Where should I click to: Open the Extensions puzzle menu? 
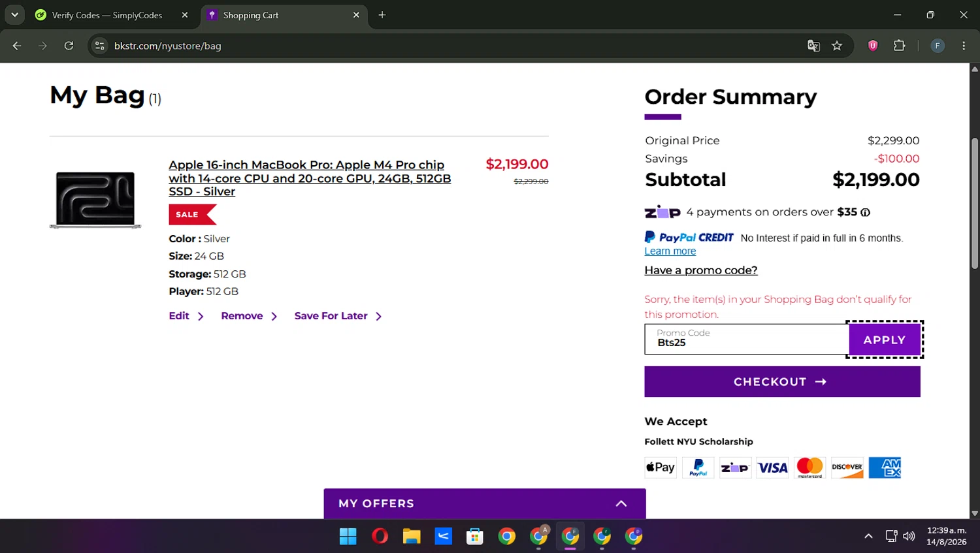900,46
